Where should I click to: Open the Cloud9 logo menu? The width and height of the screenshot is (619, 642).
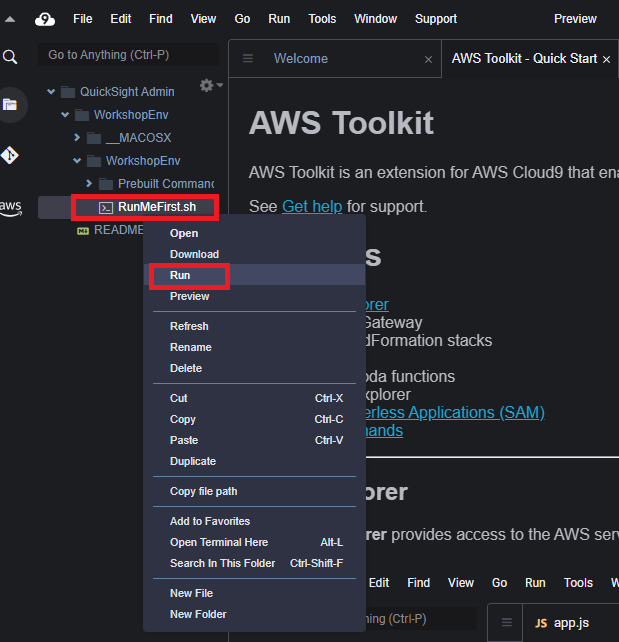[45, 19]
